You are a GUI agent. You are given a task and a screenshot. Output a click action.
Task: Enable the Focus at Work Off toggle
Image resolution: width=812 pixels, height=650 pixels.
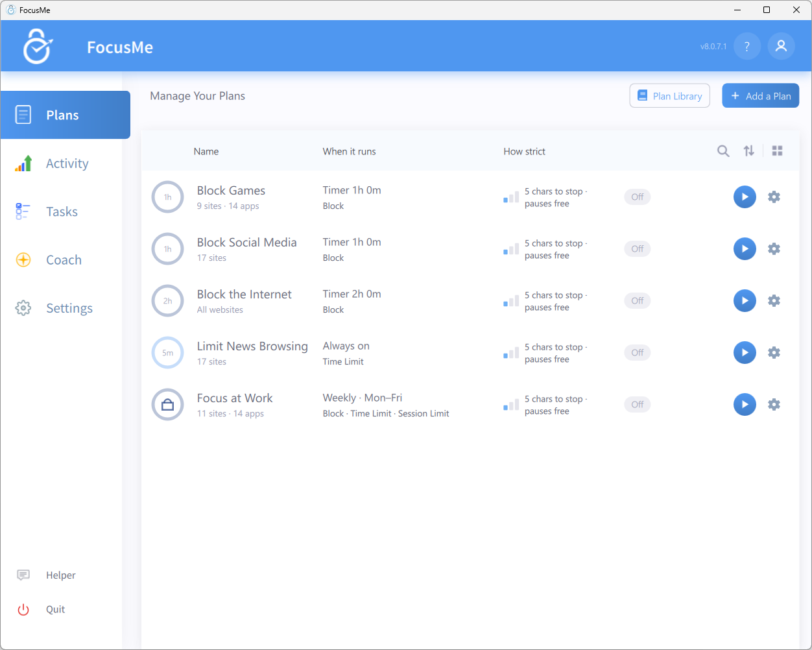[x=638, y=404]
